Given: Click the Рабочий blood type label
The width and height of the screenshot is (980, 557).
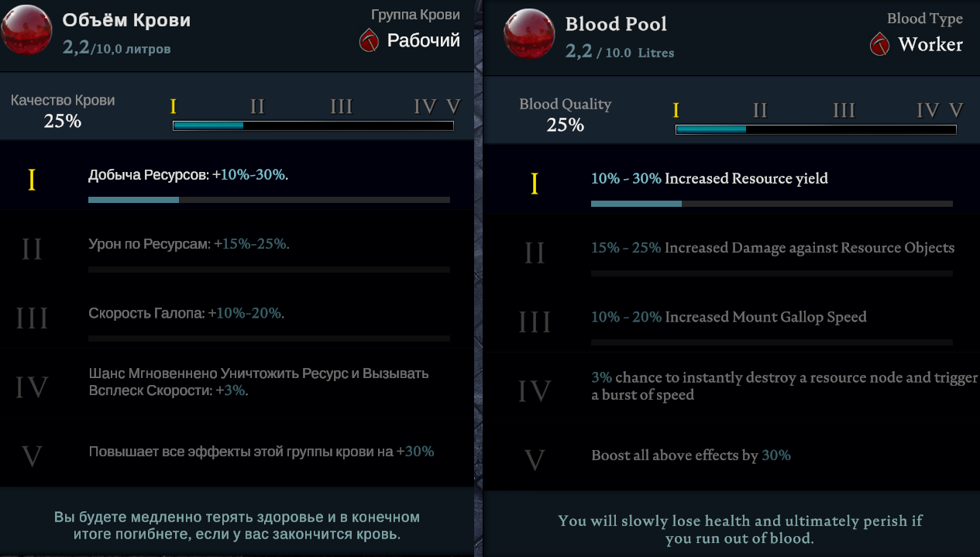Looking at the screenshot, I should (x=423, y=40).
